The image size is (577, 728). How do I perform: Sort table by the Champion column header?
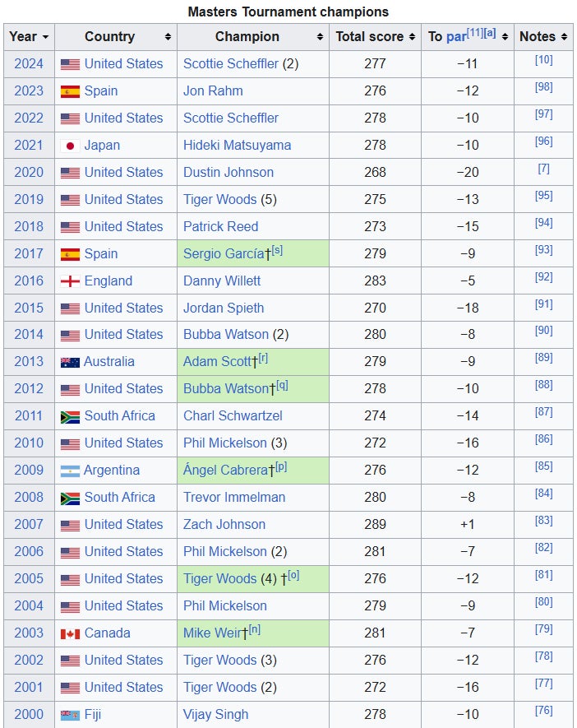(252, 37)
